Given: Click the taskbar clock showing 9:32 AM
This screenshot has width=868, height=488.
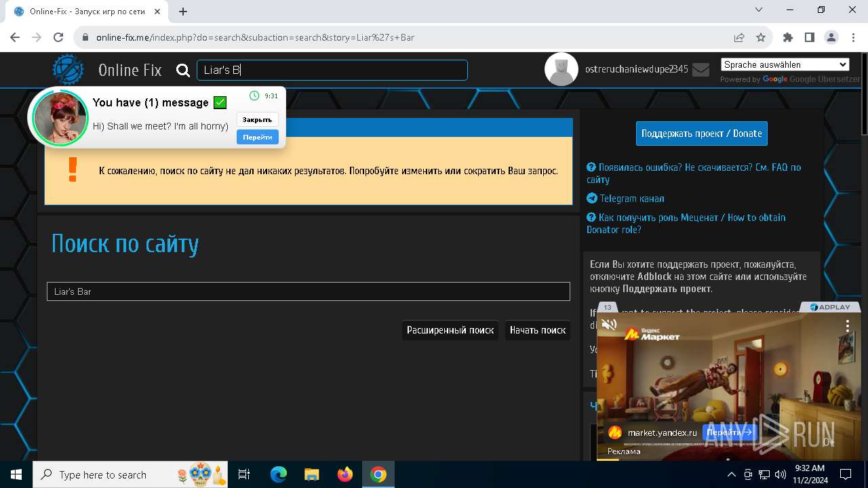Looking at the screenshot, I should [x=810, y=474].
